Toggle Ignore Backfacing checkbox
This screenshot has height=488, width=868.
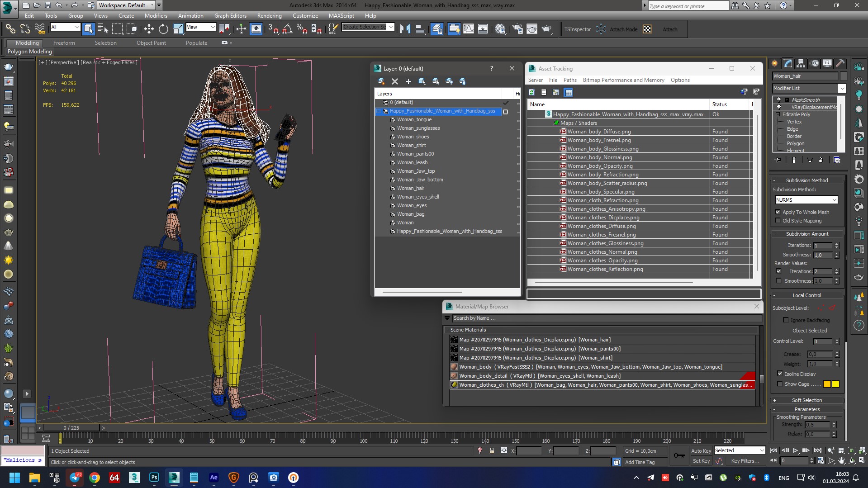tap(786, 320)
